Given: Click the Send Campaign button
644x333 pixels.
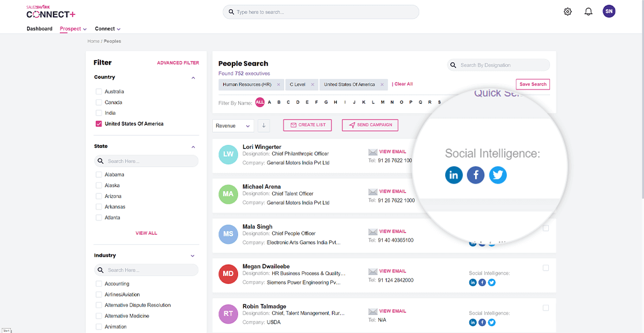Looking at the screenshot, I should click(x=370, y=125).
